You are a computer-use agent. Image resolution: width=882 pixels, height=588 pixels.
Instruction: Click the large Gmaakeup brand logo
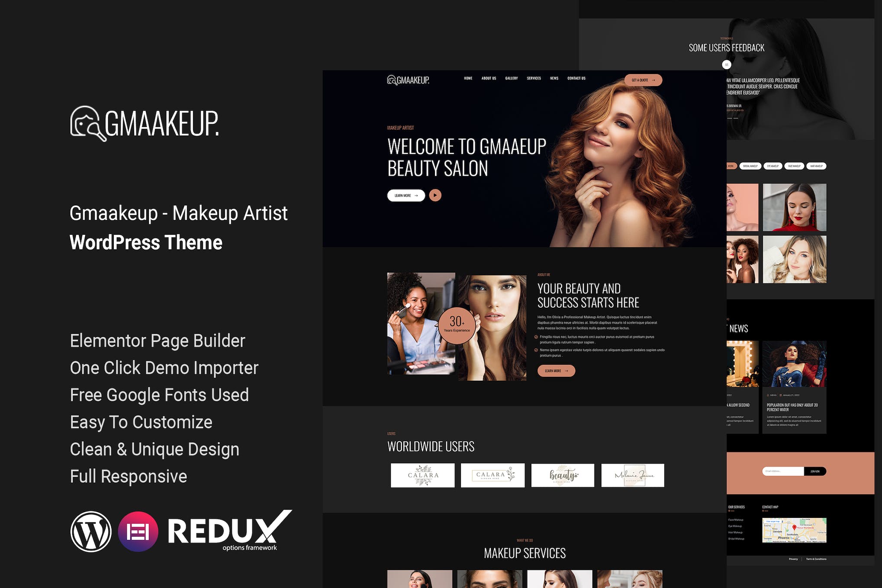[x=145, y=124]
